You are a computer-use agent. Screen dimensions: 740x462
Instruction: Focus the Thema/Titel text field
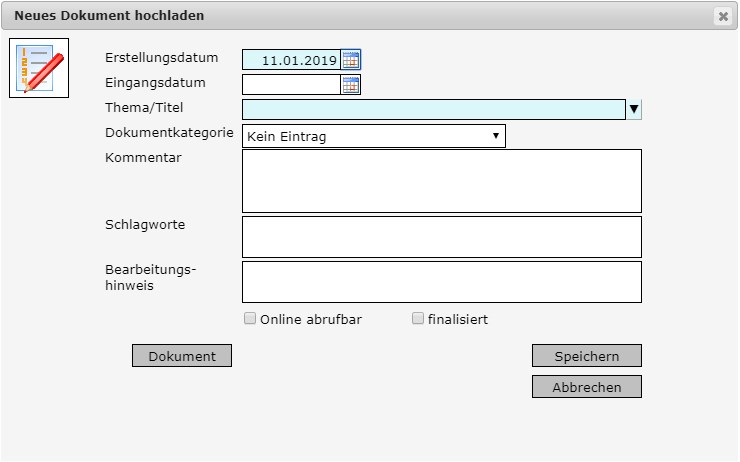pyautogui.click(x=434, y=109)
